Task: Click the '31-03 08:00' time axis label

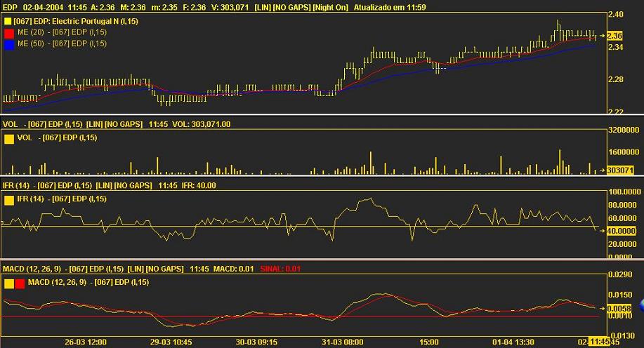Action: (x=343, y=342)
